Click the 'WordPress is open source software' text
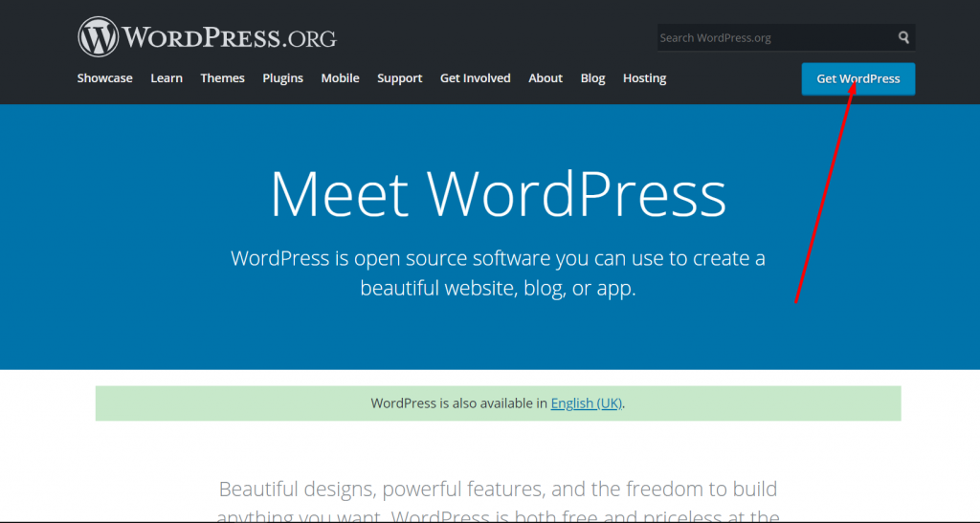Viewport: 980px width, 523px height. click(498, 272)
